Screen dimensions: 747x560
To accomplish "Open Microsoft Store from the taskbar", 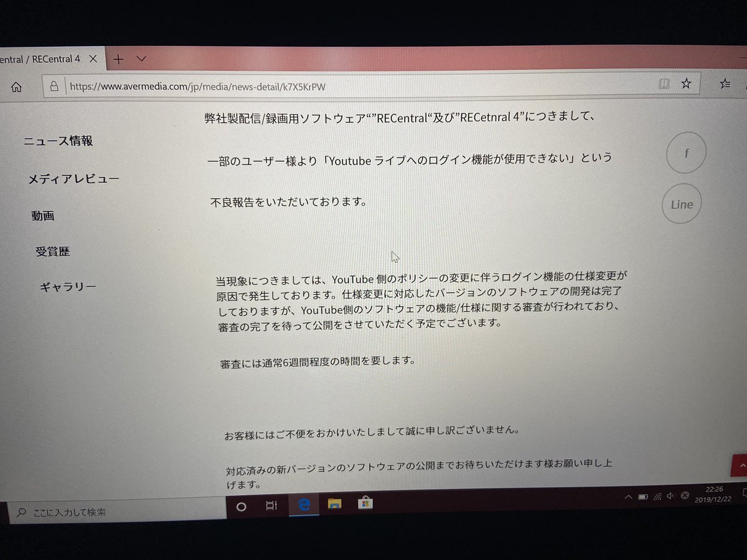I will point(364,503).
